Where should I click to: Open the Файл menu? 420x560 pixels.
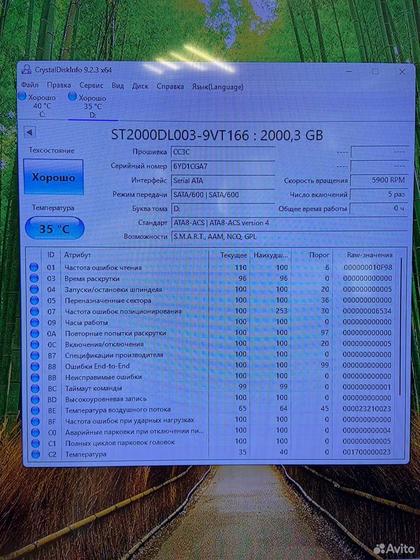tap(30, 85)
